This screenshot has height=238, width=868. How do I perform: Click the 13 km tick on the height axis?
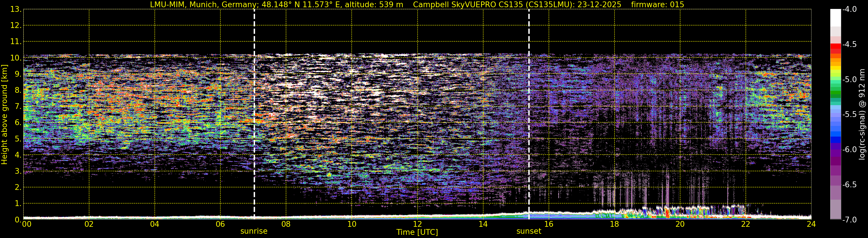[16, 10]
